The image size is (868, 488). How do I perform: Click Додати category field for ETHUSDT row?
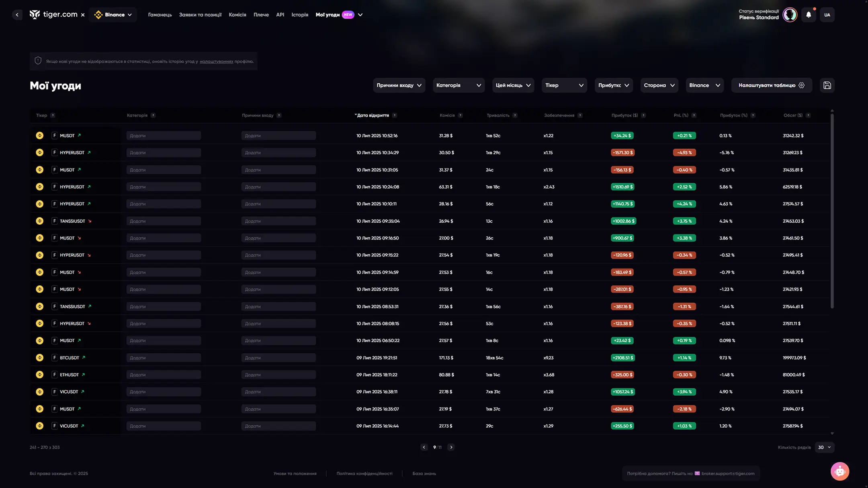click(x=163, y=375)
